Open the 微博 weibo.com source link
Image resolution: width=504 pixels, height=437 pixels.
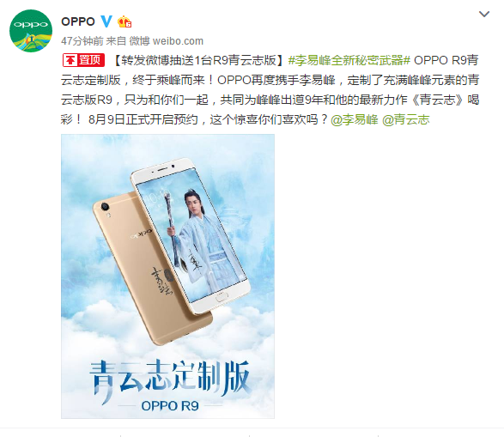tap(167, 41)
